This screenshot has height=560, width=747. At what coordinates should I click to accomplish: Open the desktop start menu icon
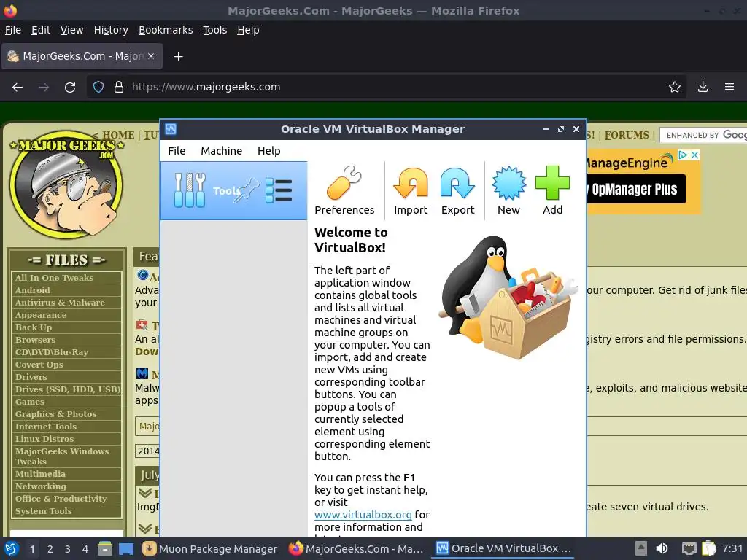[12, 549]
